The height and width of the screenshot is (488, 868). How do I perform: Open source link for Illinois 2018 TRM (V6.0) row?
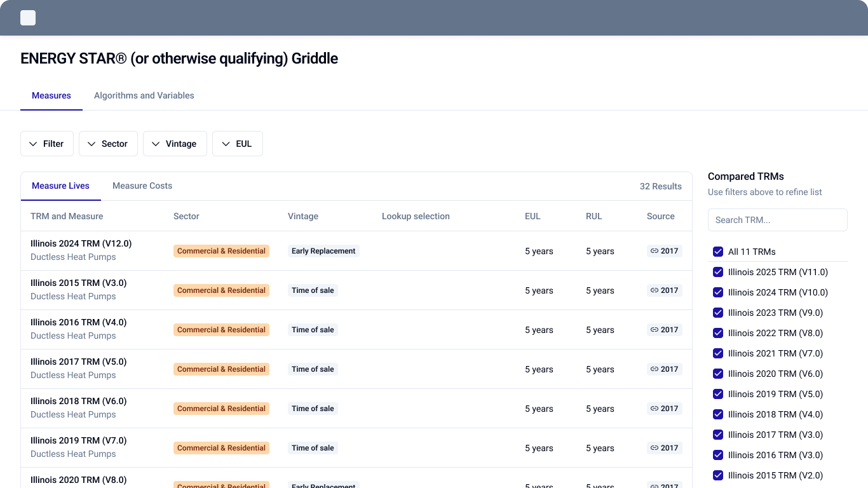(665, 409)
